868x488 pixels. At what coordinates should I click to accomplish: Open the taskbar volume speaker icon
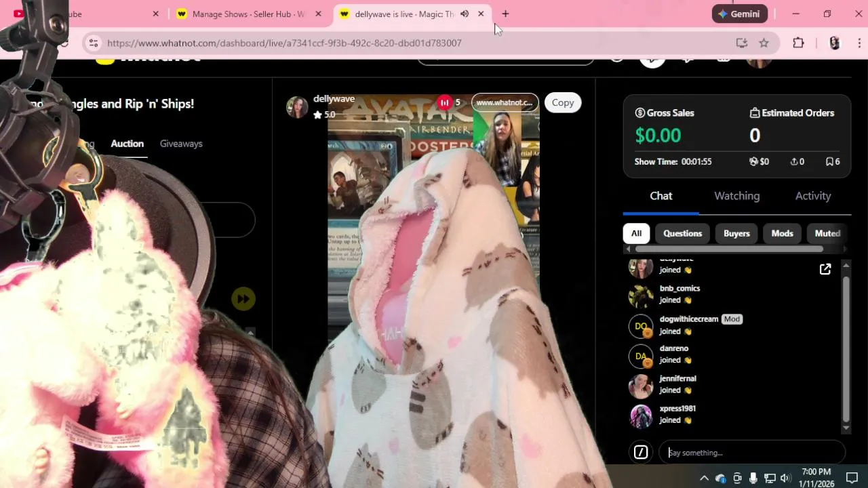click(x=785, y=478)
